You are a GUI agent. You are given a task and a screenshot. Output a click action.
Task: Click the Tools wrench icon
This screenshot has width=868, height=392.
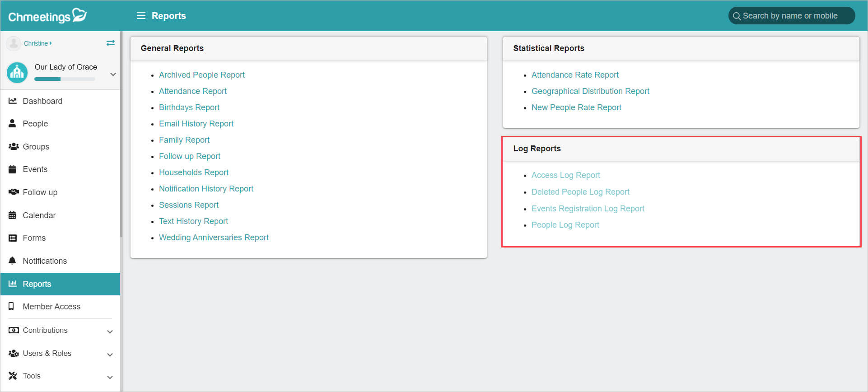(x=13, y=376)
